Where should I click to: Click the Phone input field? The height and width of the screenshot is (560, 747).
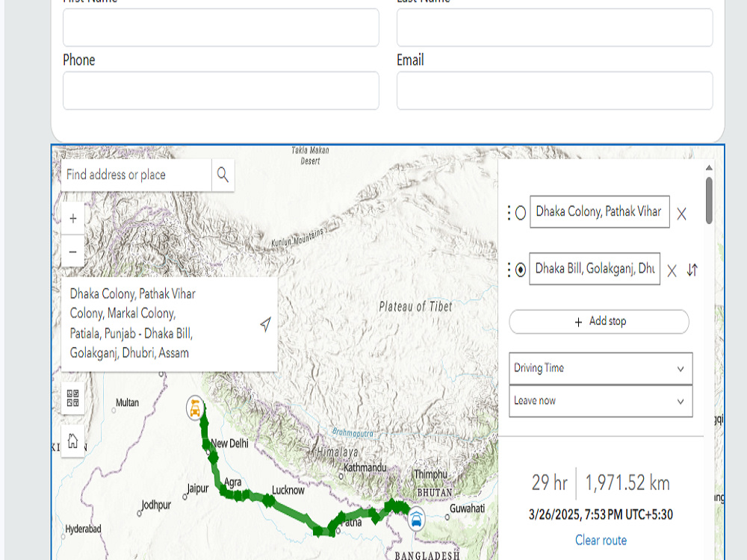coord(221,90)
